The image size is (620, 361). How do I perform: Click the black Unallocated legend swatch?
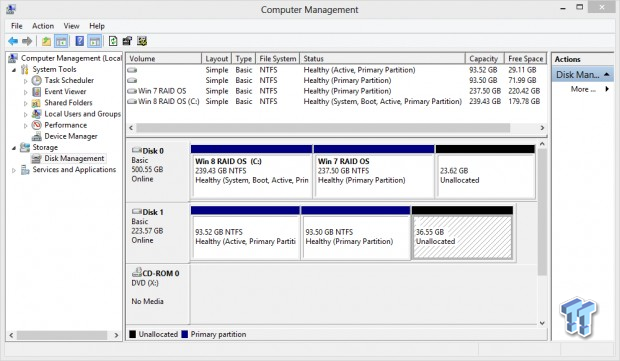coord(132,334)
